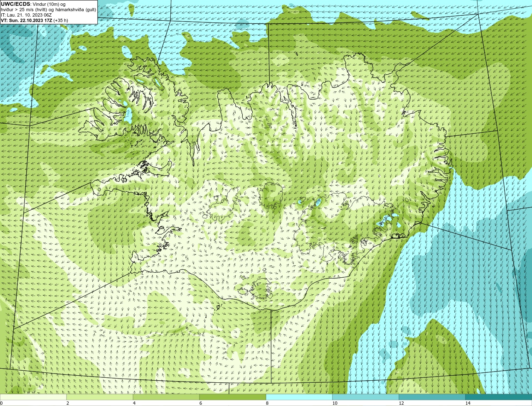Click the '12' scale label
Viewport: 532px width, 406px height.
tap(401, 403)
